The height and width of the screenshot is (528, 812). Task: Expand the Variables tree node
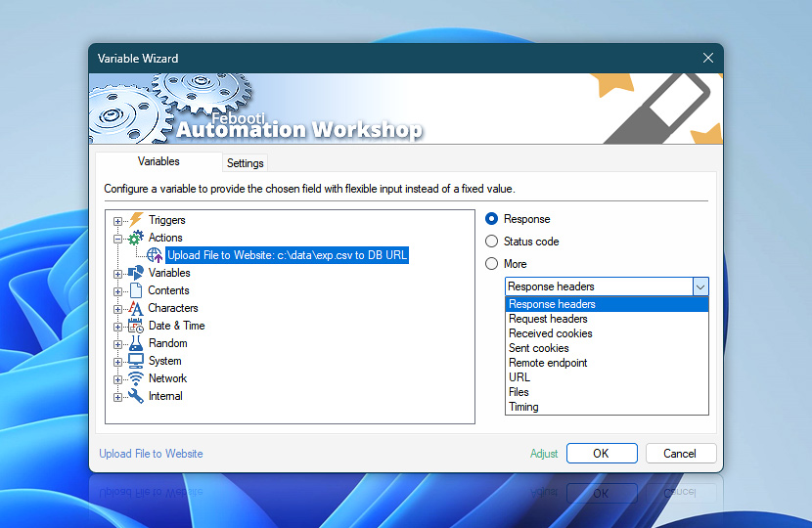tap(117, 274)
